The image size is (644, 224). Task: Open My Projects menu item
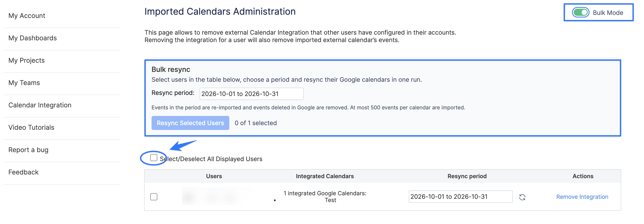[x=27, y=60]
